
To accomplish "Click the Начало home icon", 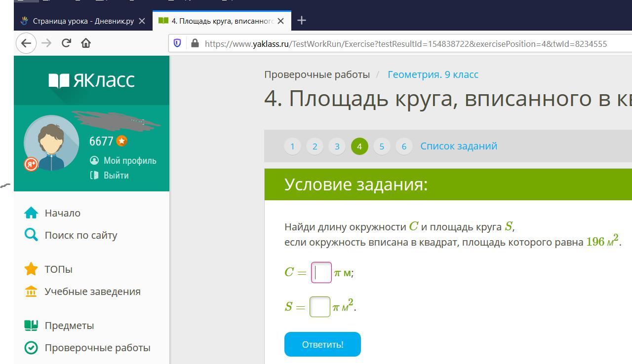I will point(31,213).
